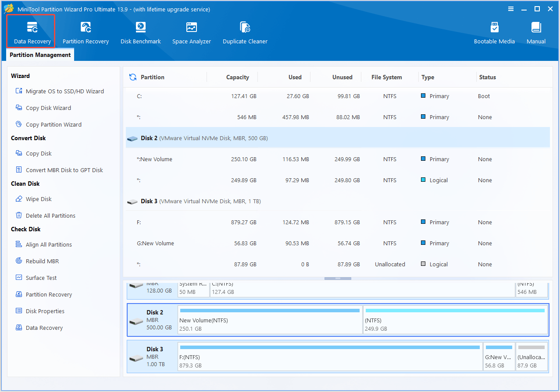This screenshot has width=560, height=392.
Task: Click the Unallocated file system cell
Action: coord(390,265)
